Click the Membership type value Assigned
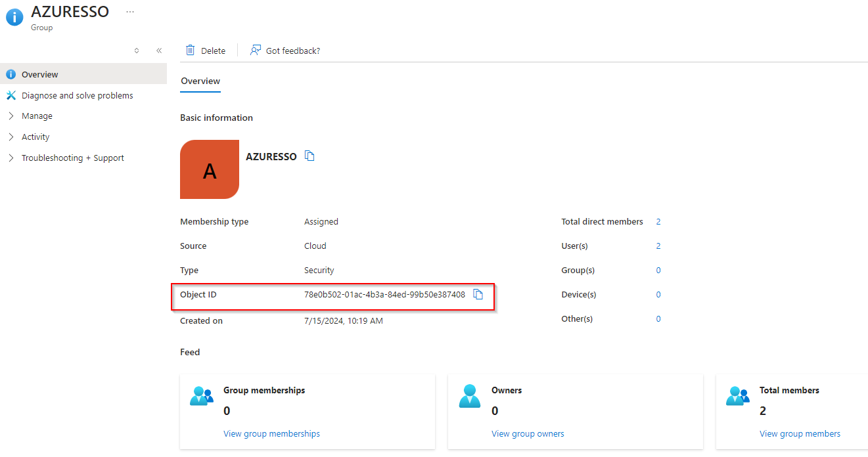The width and height of the screenshot is (868, 457). tap(321, 222)
